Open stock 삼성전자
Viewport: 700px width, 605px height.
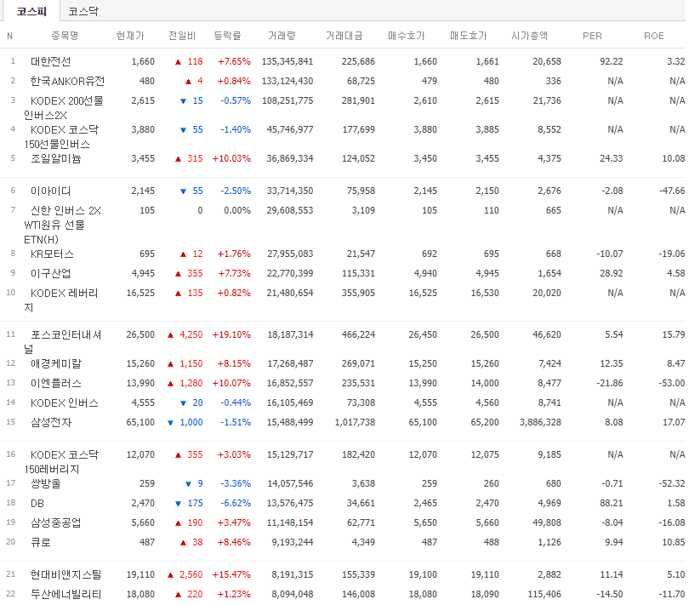pyautogui.click(x=51, y=423)
